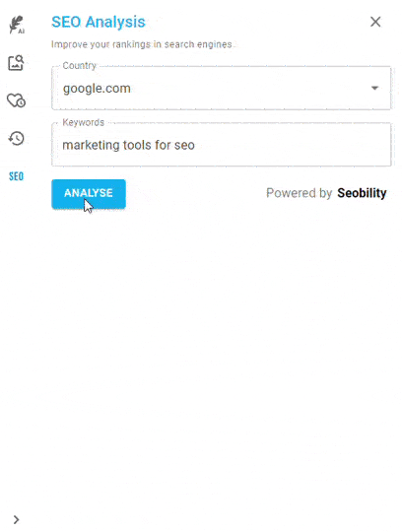Image resolution: width=402 pixels, height=532 pixels.
Task: Open the Seobility link
Action: 362,193
